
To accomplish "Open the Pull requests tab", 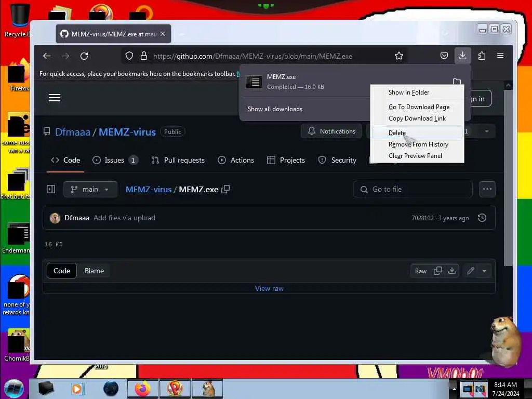I will pos(178,160).
